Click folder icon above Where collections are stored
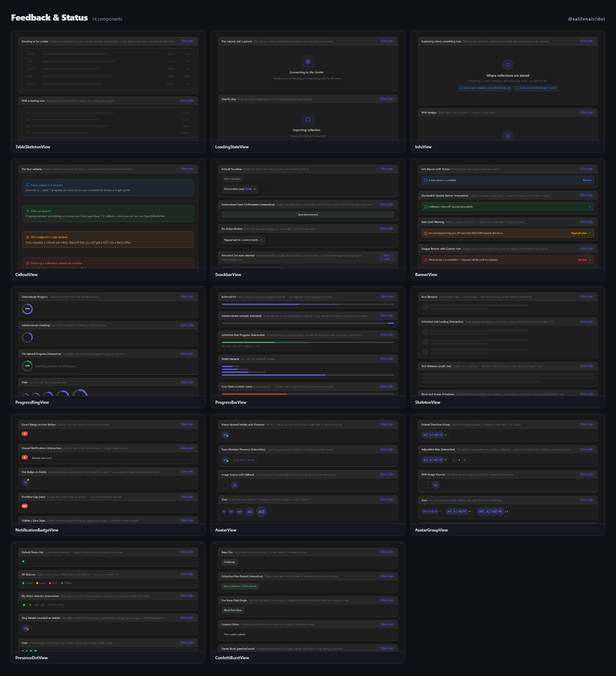 coord(508,64)
